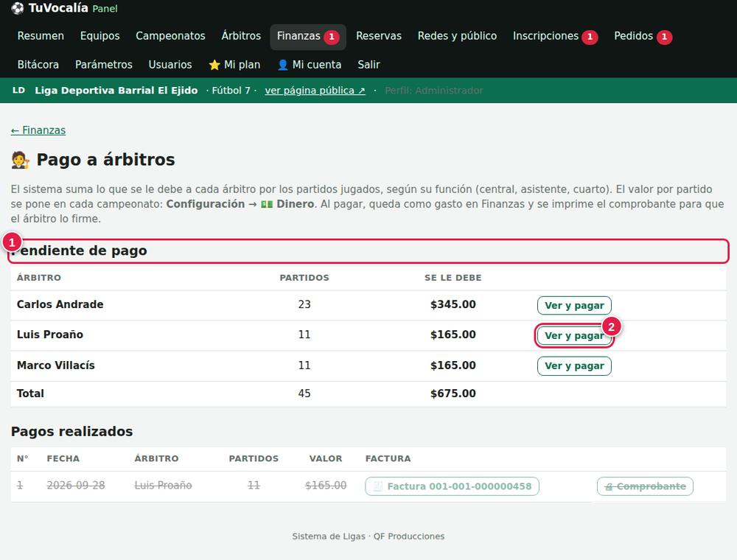Click the date 2026-09-28 in Pagos realizados
The height and width of the screenshot is (560, 737).
[76, 486]
